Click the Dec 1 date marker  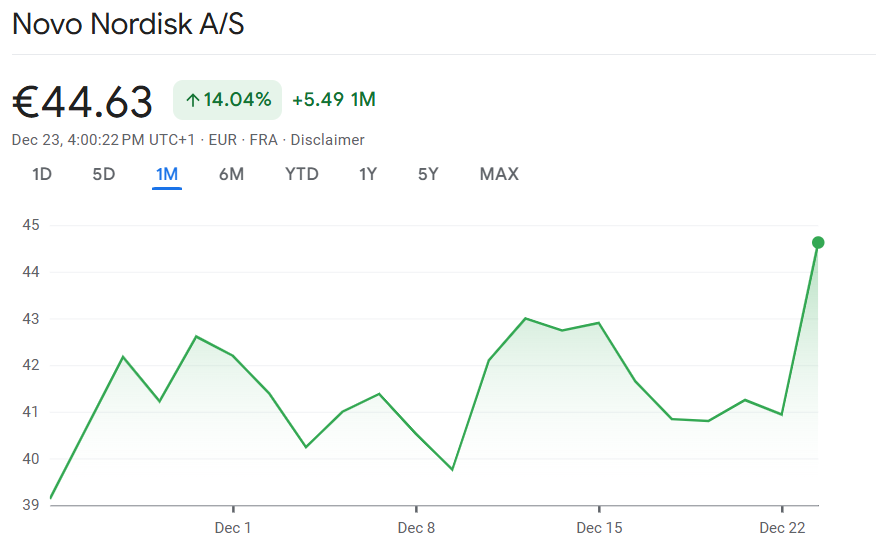233,527
